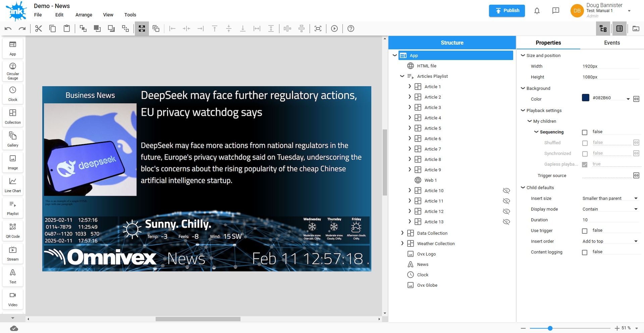Image resolution: width=644 pixels, height=333 pixels.
Task: Toggle Sequencing checkbox
Action: tap(585, 132)
